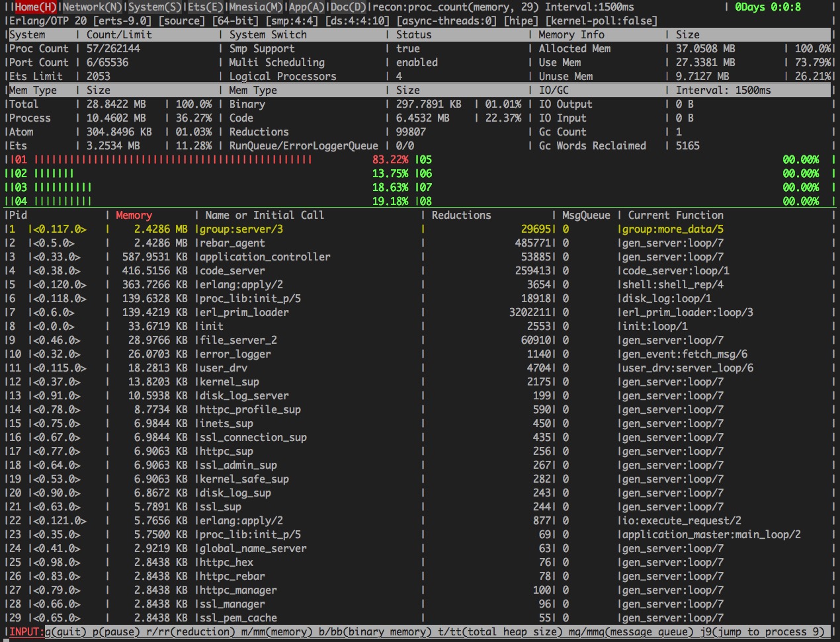Viewport: 840px width, 642px height.
Task: Select the kernel_safe_sup process
Action: (243, 479)
